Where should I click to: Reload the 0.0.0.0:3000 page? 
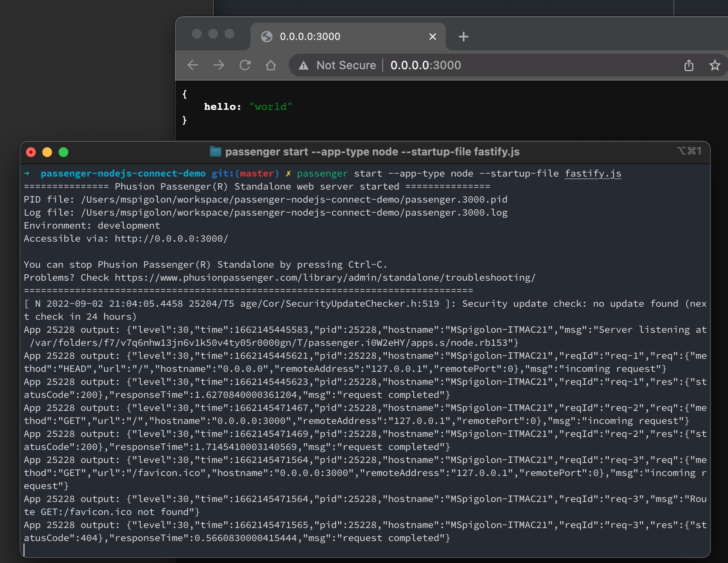coord(245,65)
